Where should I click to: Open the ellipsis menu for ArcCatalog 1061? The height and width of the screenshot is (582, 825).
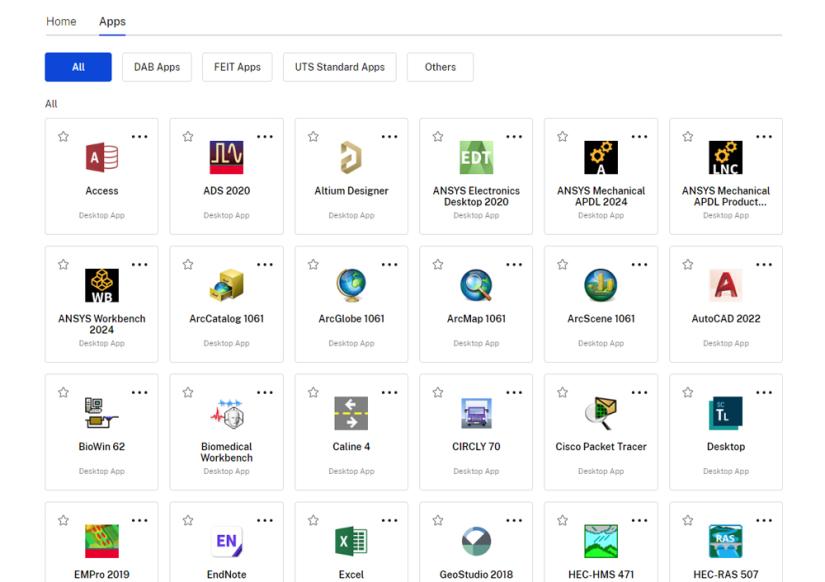[265, 264]
